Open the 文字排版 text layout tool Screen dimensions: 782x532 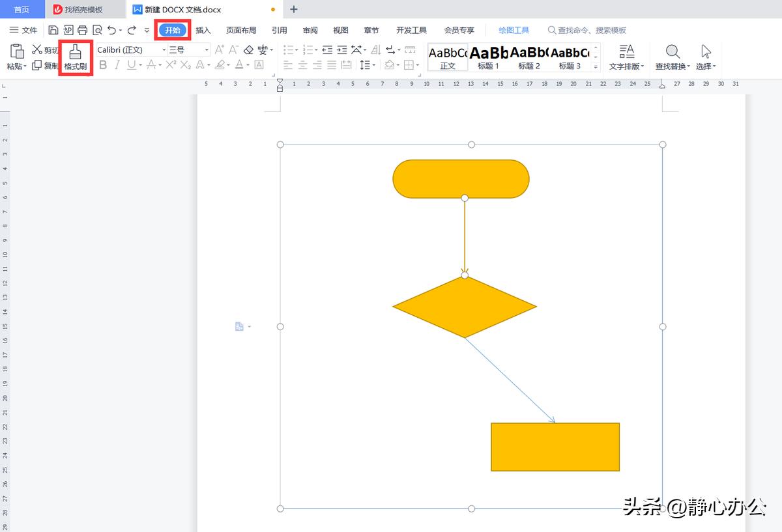click(x=624, y=56)
